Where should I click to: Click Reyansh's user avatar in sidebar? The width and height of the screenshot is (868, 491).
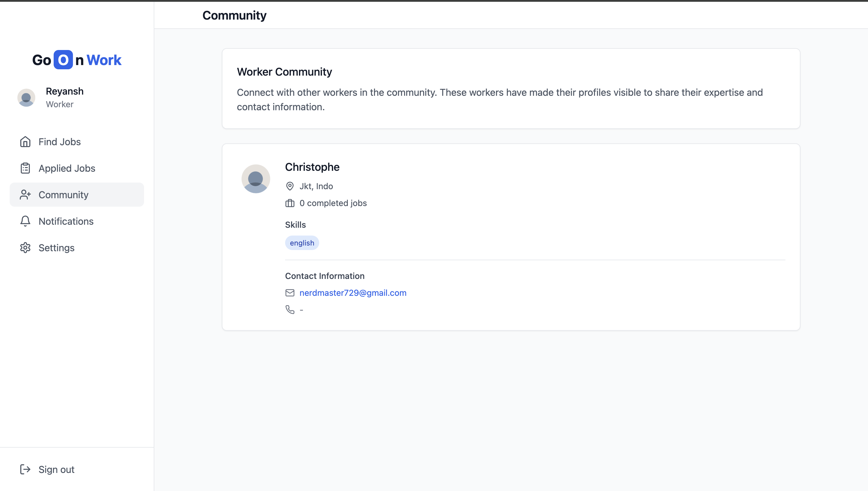click(26, 98)
